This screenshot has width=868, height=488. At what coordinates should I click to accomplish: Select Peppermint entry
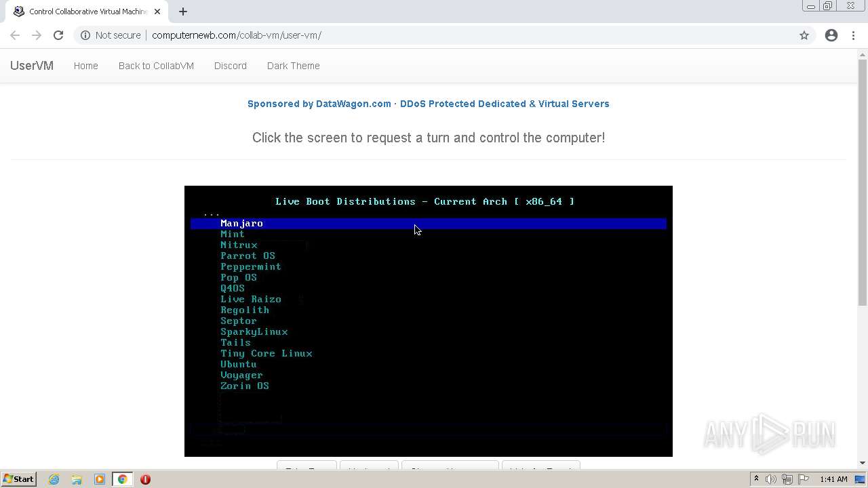[251, 266]
